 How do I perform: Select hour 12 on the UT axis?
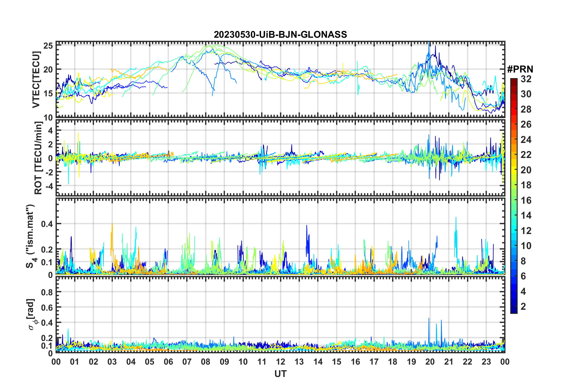click(280, 362)
